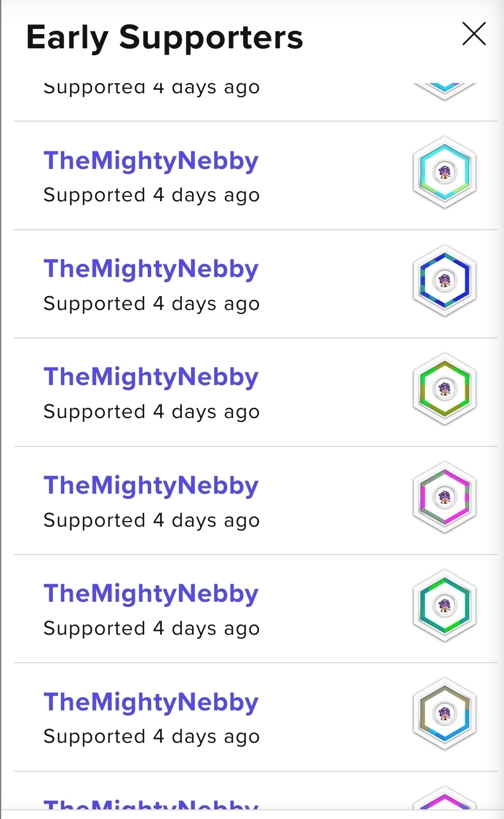Click Supported 4 days ago beside teal-green badge
Viewport: 504px width, 819px height.
pos(152,628)
